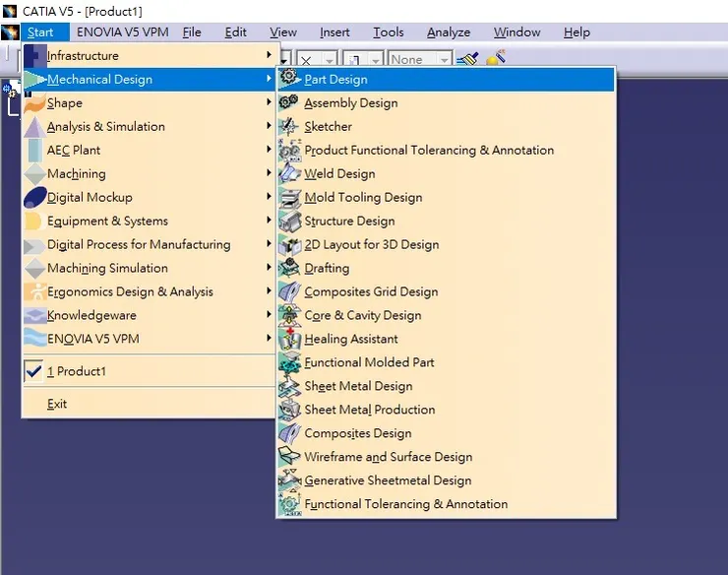Click the Functional Molded Part icon

click(289, 362)
